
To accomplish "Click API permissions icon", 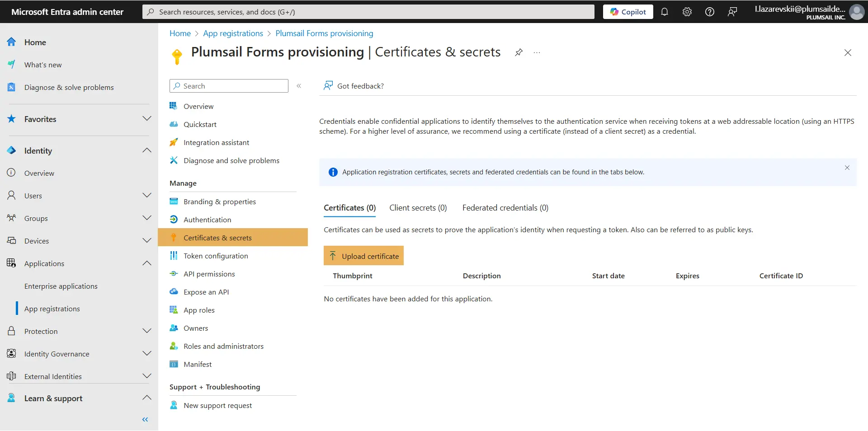I will click(x=174, y=274).
